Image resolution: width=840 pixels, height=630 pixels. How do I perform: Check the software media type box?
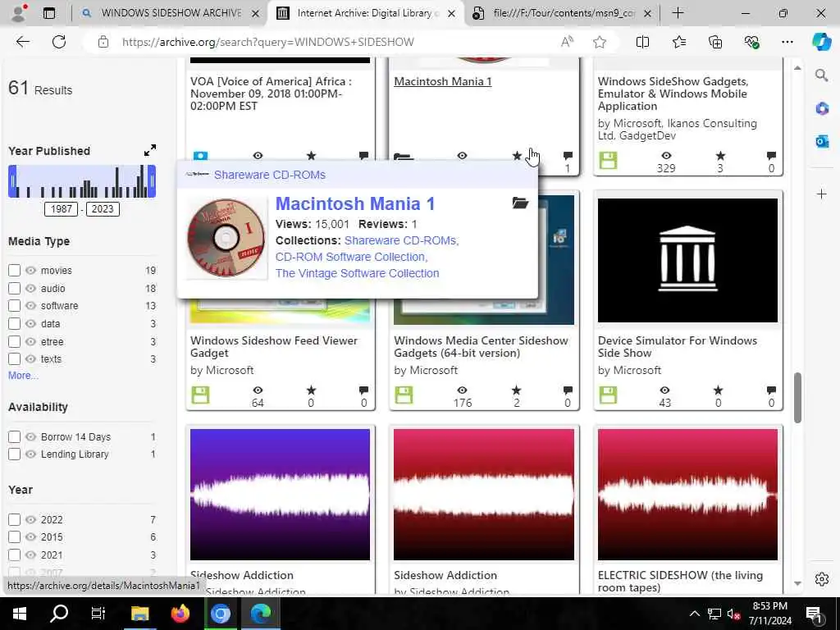point(15,306)
